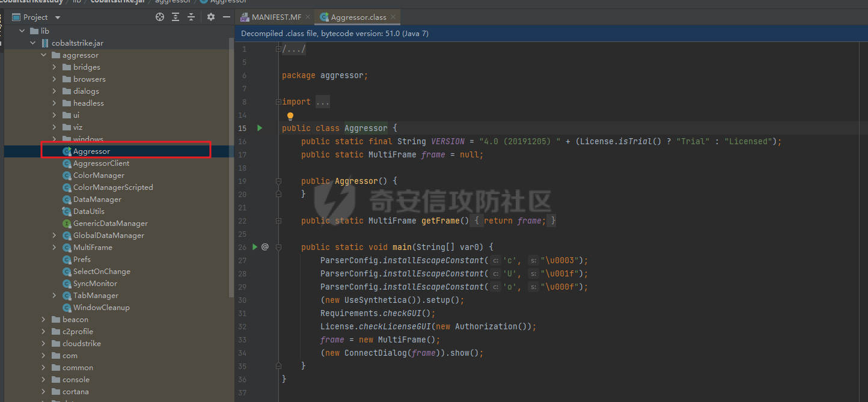The image size is (868, 402).
Task: Click the class icon beside ColorManagerScripted
Action: point(67,187)
